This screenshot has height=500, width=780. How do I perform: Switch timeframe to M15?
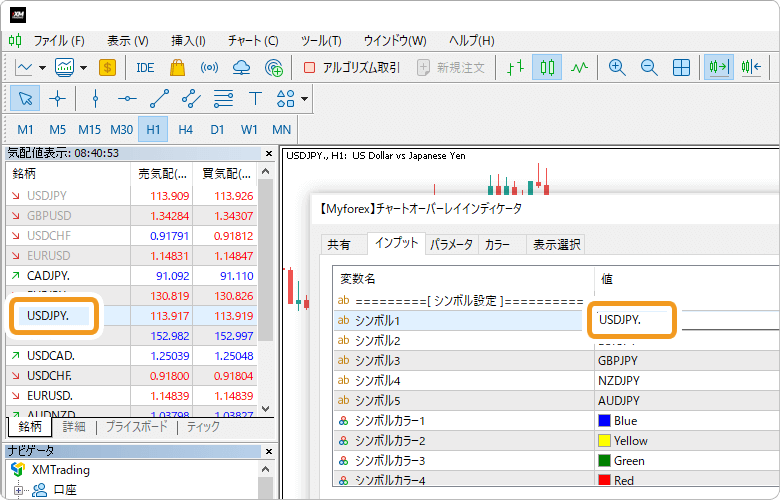coord(90,130)
